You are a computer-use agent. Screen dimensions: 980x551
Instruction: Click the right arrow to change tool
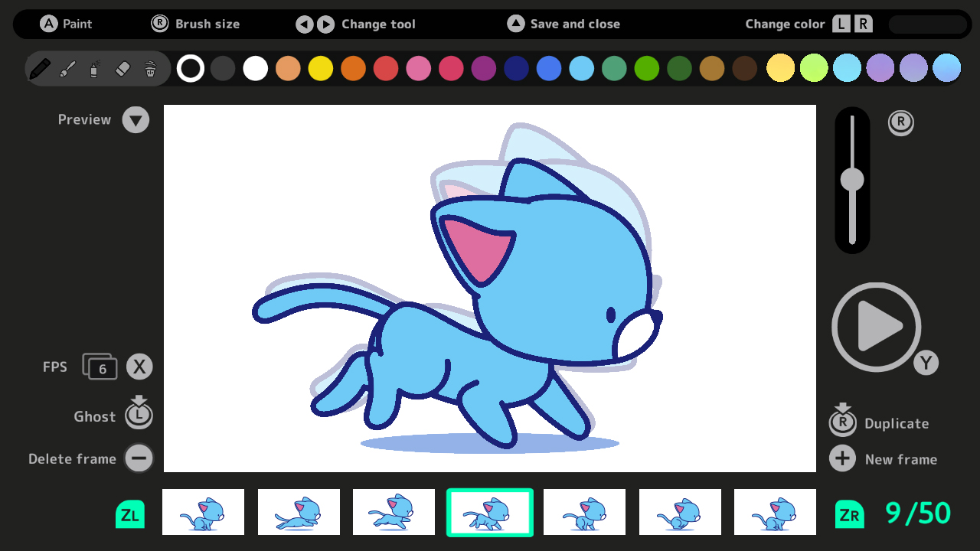click(325, 24)
